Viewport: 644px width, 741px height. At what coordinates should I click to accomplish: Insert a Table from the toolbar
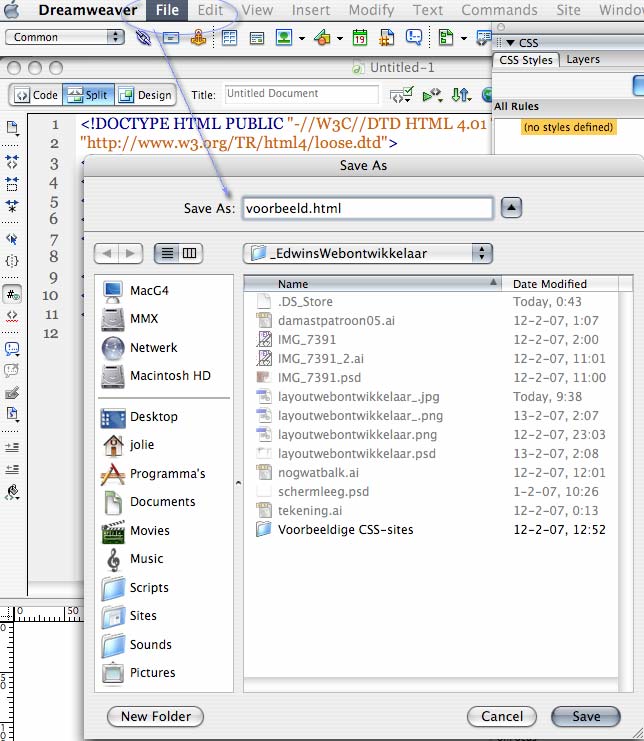(x=230, y=37)
